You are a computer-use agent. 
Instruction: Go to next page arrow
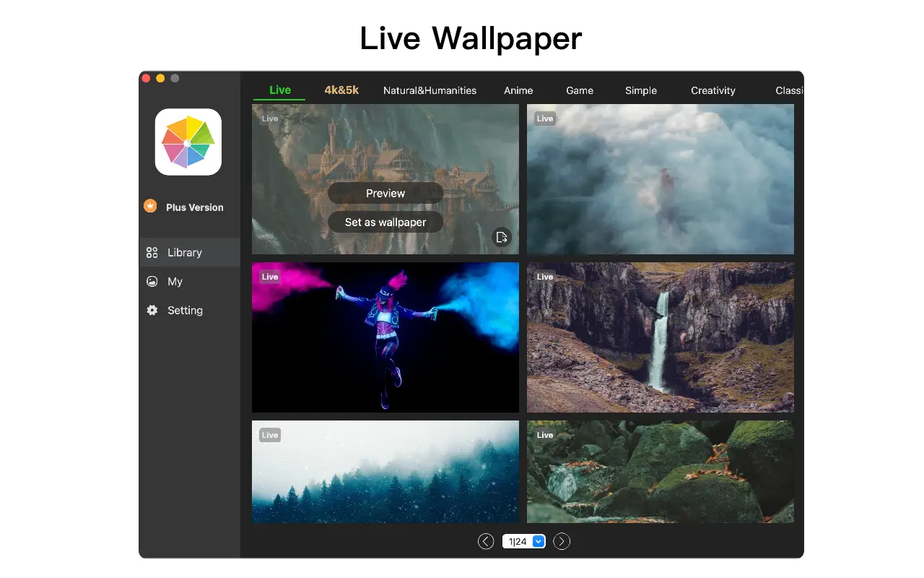click(562, 541)
